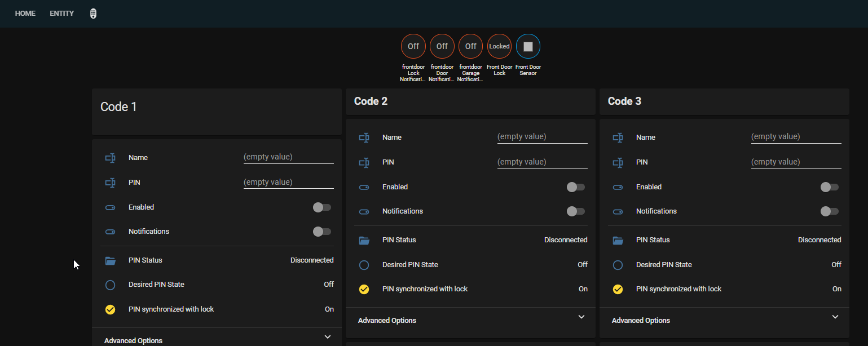Click Code 1 PIN synchronized On value
This screenshot has height=346, width=868.
pyautogui.click(x=329, y=309)
